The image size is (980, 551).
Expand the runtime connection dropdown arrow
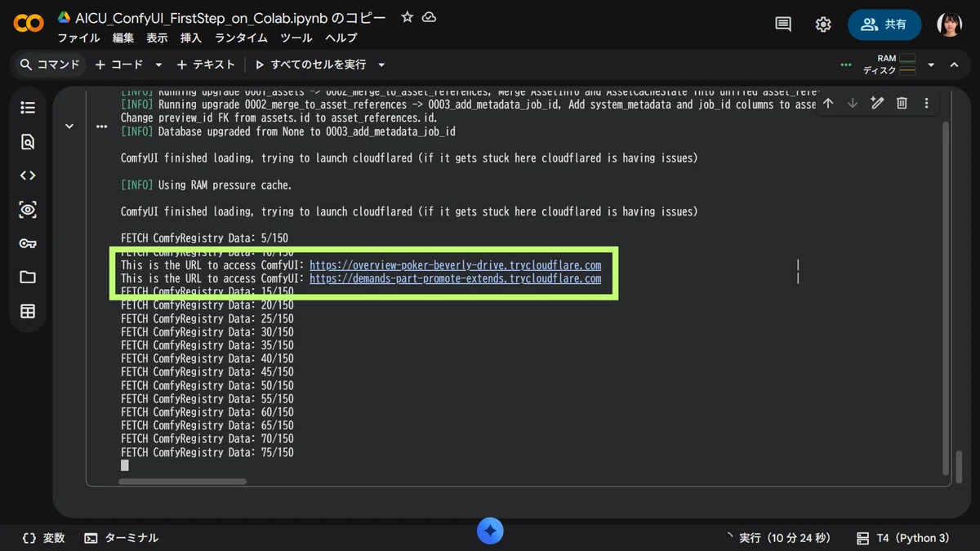pyautogui.click(x=931, y=64)
